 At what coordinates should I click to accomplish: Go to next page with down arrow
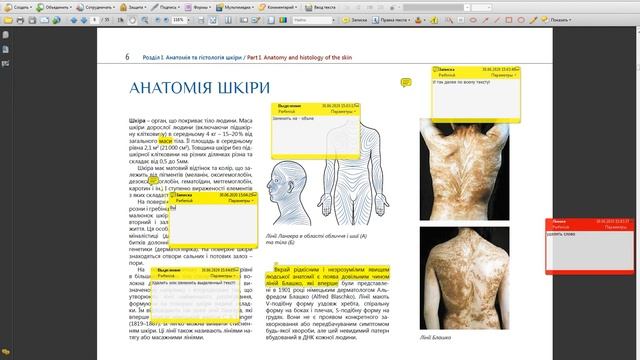pos(84,20)
